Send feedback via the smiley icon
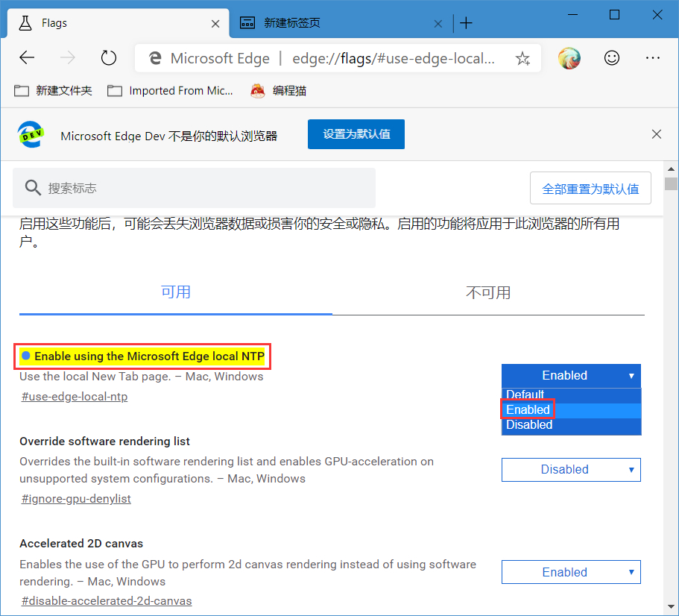The width and height of the screenshot is (679, 616). point(611,57)
